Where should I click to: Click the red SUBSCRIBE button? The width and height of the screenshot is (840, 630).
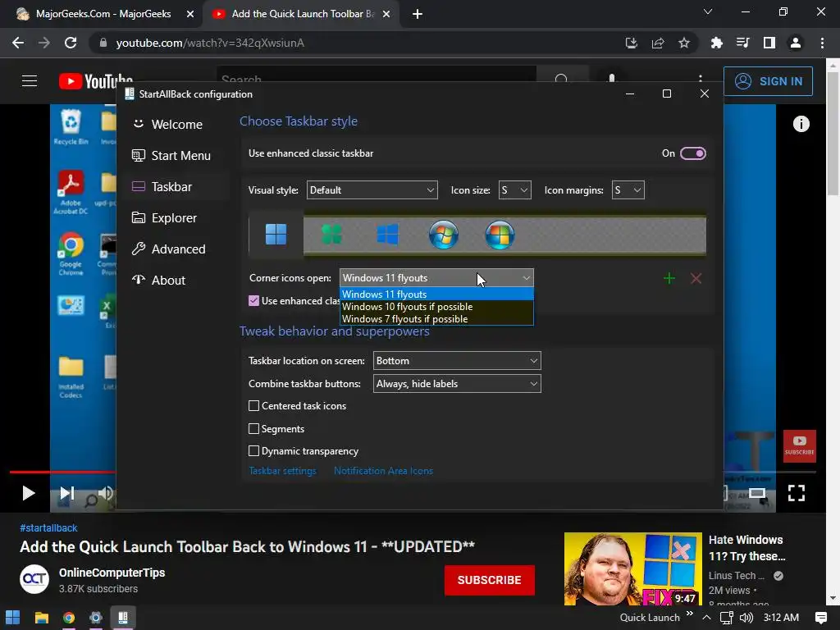489,580
